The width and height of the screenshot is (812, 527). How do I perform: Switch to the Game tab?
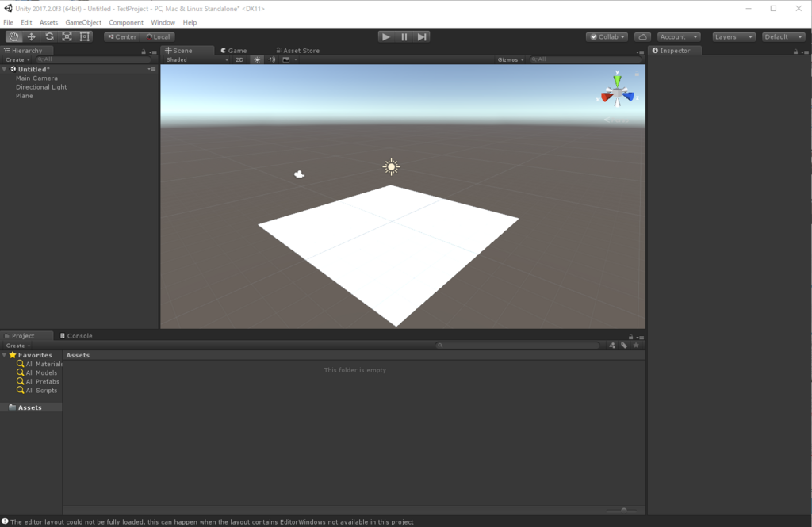pos(234,50)
